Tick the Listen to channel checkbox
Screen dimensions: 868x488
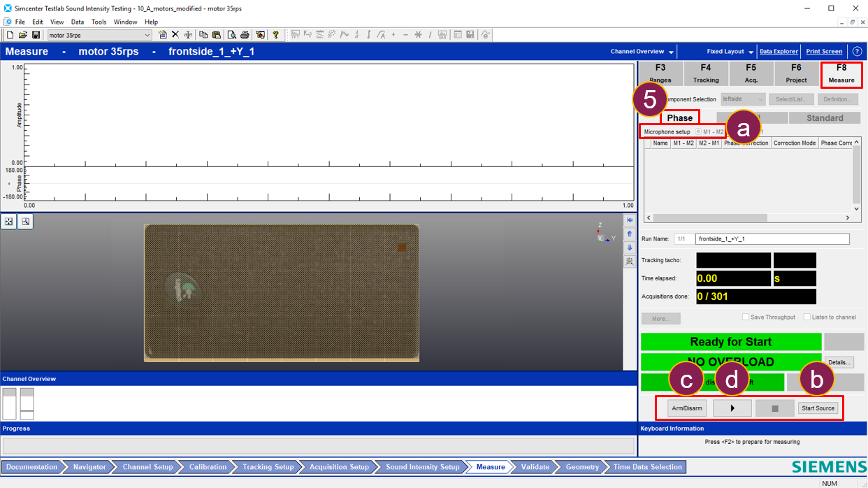(x=807, y=317)
